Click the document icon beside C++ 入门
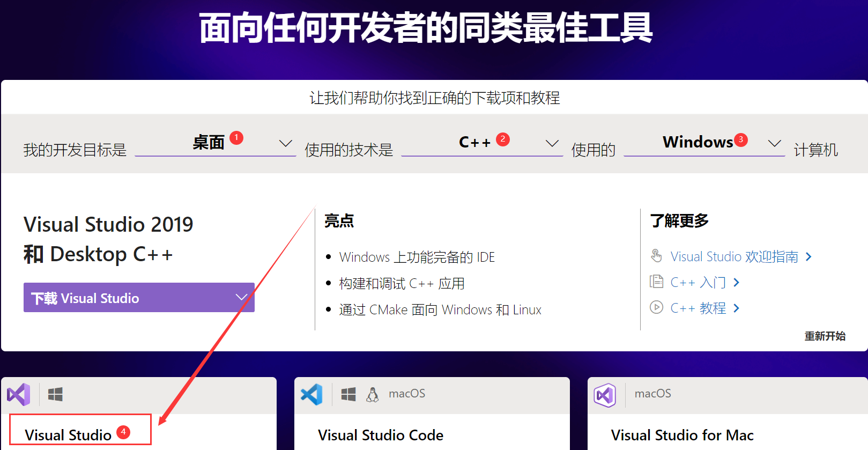 [656, 281]
